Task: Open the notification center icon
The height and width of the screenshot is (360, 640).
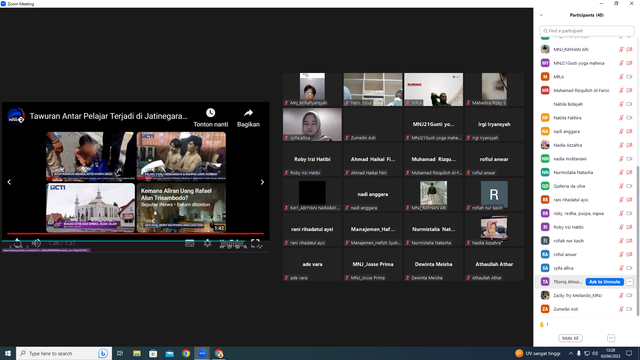Action: pyautogui.click(x=629, y=353)
